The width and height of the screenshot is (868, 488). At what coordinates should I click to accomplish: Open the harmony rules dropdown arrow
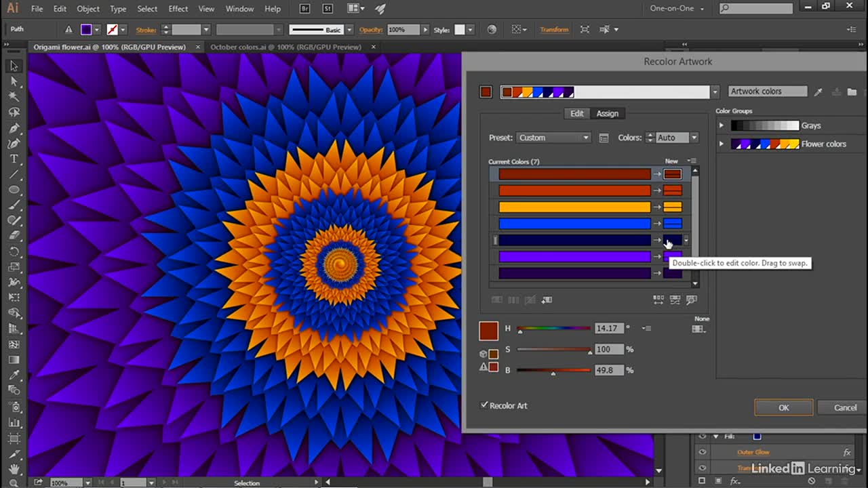(715, 91)
